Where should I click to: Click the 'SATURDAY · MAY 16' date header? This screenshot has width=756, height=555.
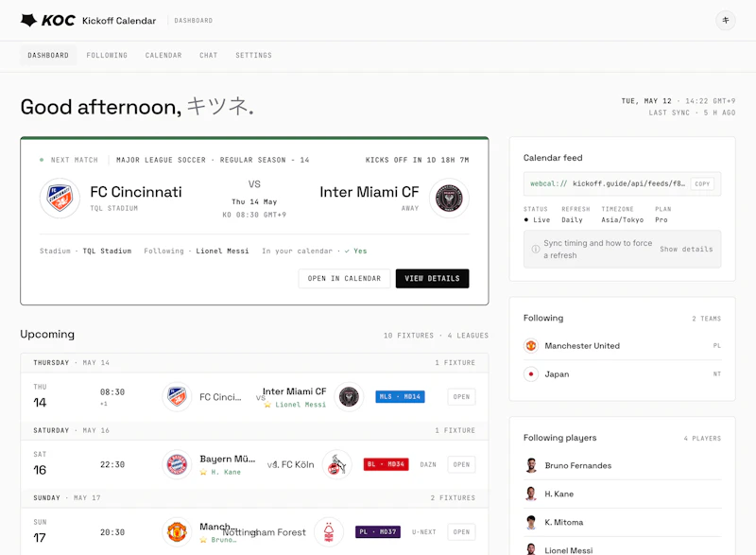coord(72,430)
